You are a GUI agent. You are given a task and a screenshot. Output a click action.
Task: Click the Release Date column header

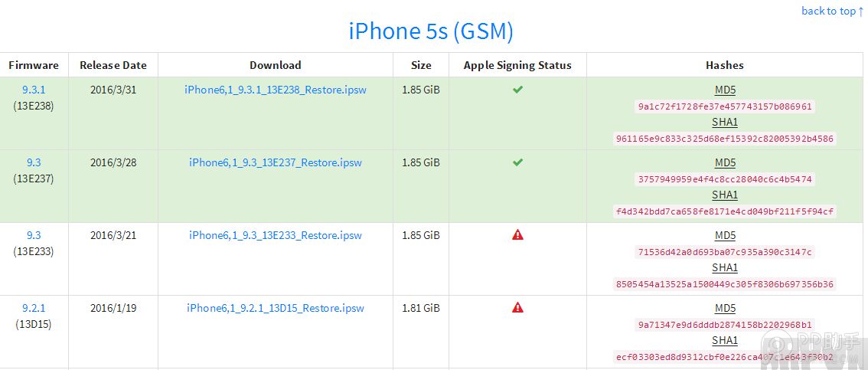pos(113,65)
